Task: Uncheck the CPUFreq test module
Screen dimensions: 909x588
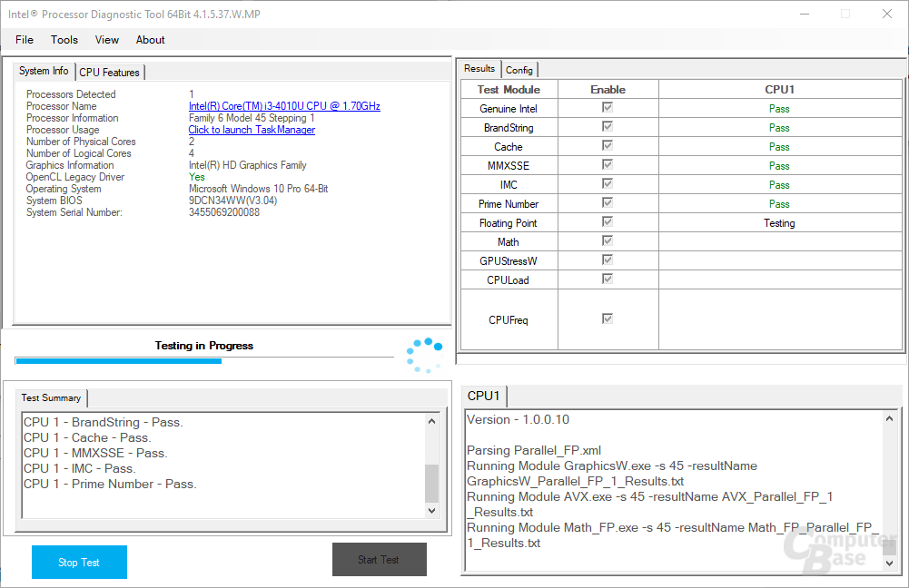Action: point(607,318)
